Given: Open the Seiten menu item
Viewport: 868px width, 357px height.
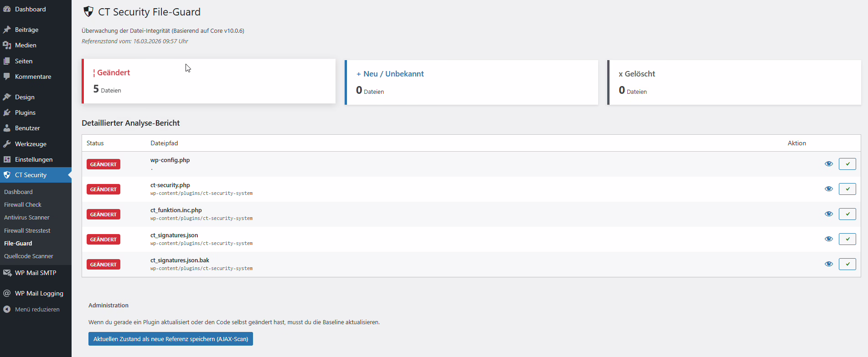Looking at the screenshot, I should coord(36,61).
